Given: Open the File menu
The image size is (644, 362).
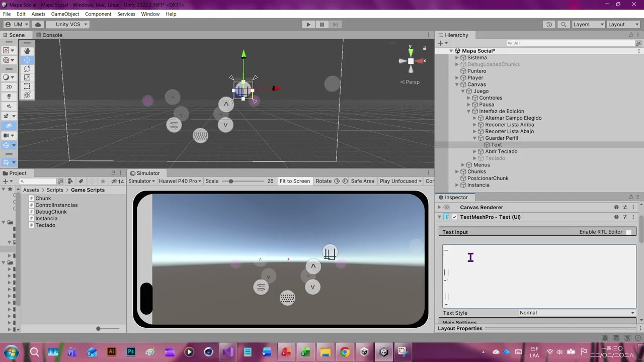Looking at the screenshot, I should click(x=7, y=14).
